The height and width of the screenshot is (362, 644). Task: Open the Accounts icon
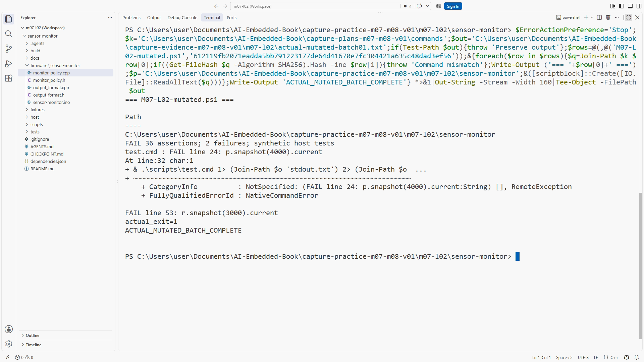coord(9,329)
